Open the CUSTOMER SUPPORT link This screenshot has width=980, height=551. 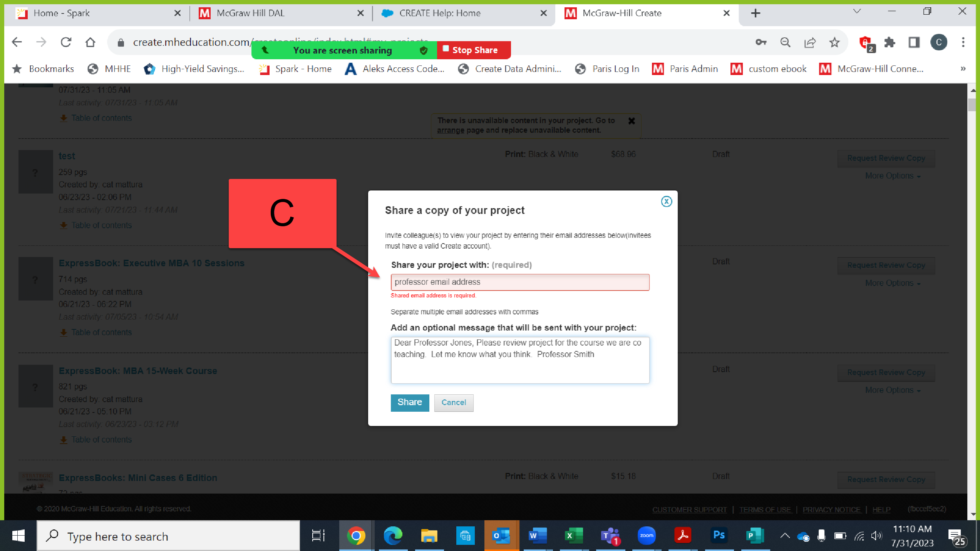point(689,509)
